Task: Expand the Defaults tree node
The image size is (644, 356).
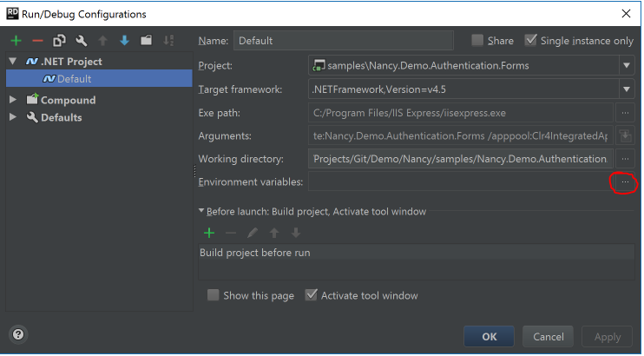Action: (x=13, y=117)
